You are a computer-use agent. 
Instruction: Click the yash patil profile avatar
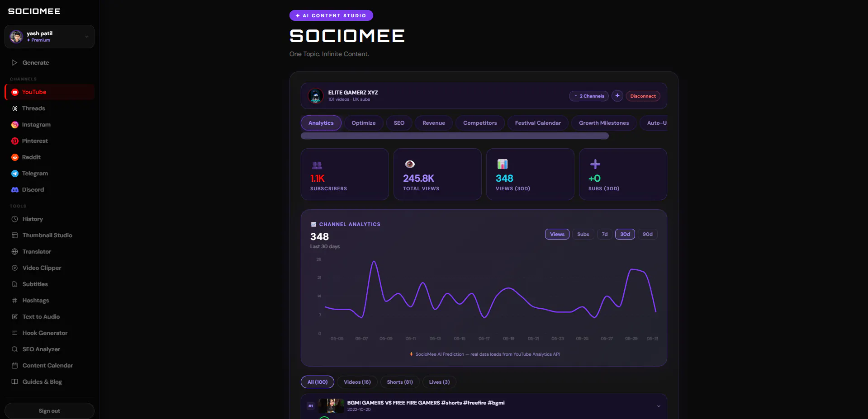click(x=16, y=37)
